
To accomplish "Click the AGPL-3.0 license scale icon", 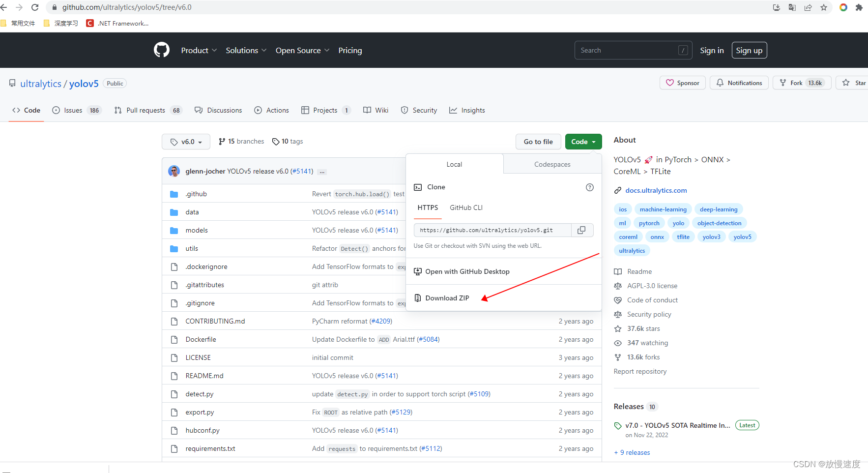I will (618, 286).
